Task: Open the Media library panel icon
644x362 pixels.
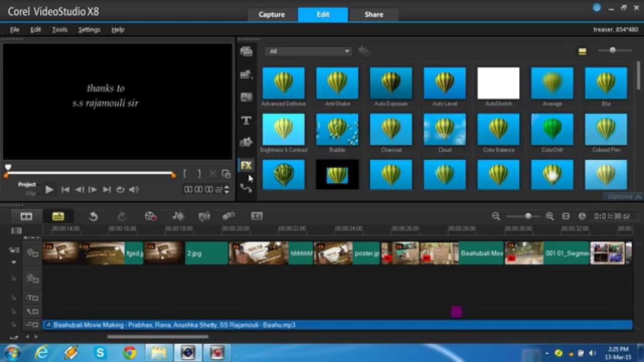Action: click(246, 51)
